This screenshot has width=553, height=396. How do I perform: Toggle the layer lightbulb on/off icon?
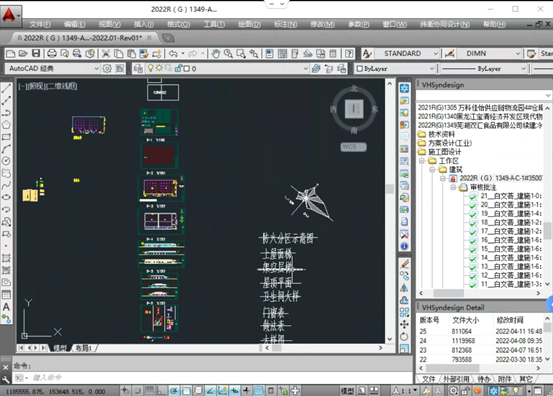[151, 68]
